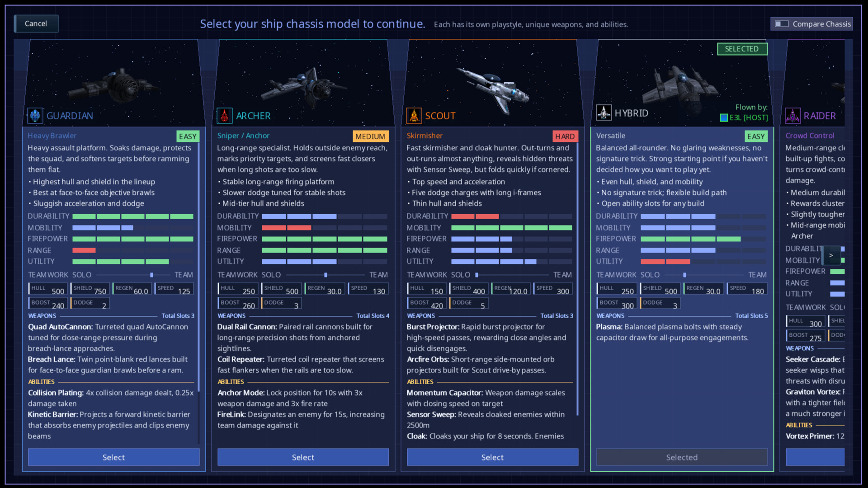Select the Scout chassis

pyautogui.click(x=492, y=457)
